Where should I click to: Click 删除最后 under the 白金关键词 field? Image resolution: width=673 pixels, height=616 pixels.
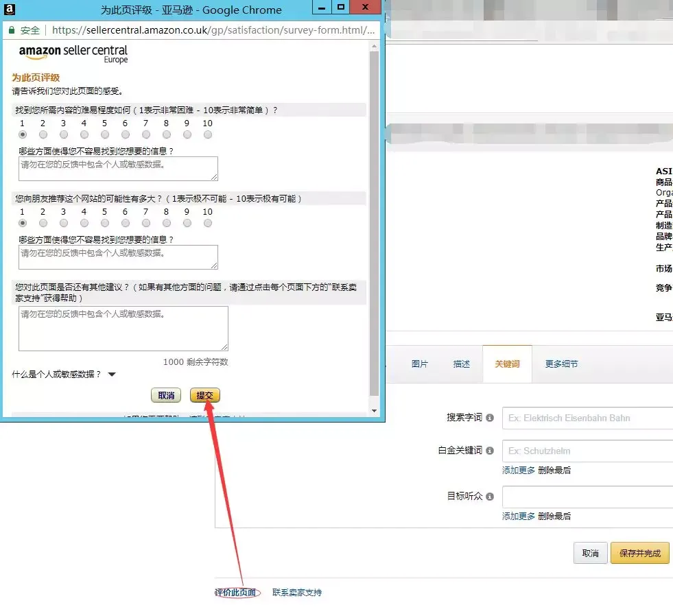tap(554, 471)
